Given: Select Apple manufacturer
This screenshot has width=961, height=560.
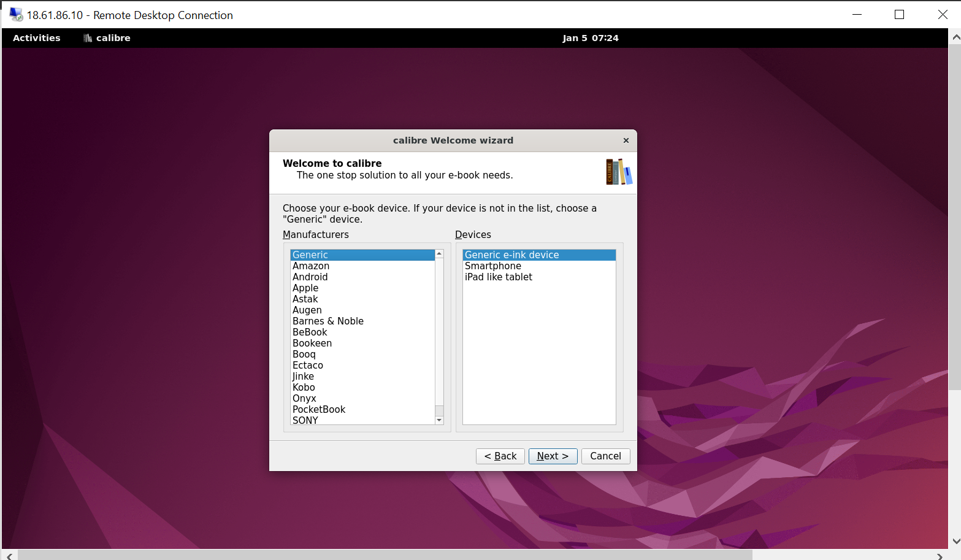Looking at the screenshot, I should tap(362, 288).
